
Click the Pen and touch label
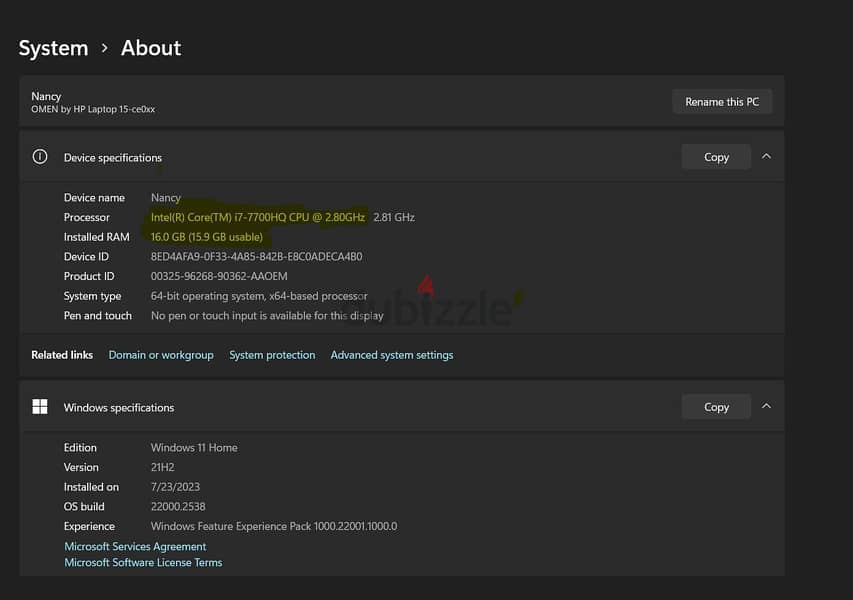click(97, 316)
